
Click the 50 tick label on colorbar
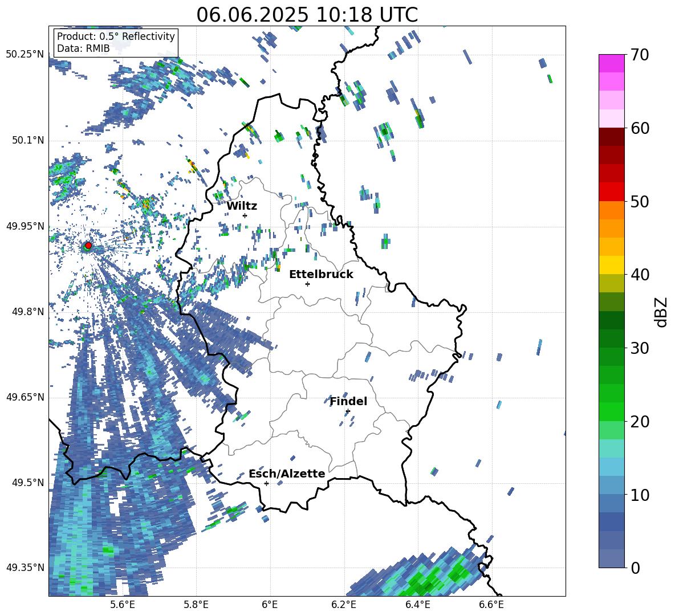pos(640,201)
